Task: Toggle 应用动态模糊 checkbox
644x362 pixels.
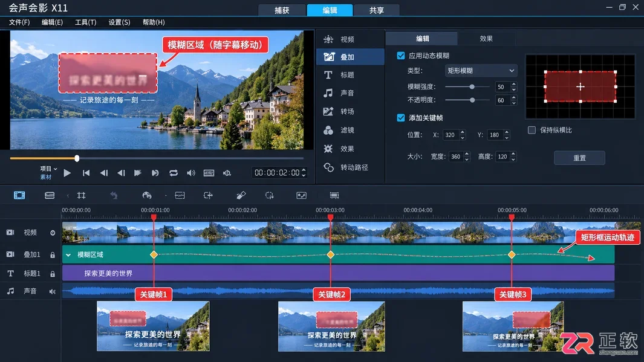Action: pos(401,56)
